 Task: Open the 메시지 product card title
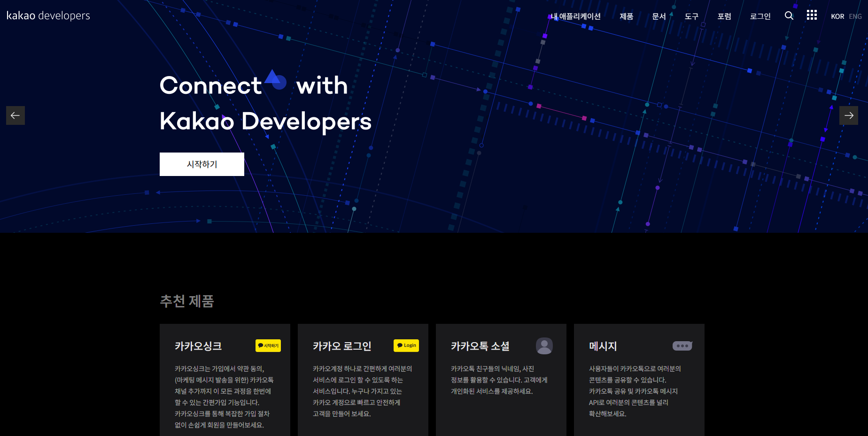(603, 346)
